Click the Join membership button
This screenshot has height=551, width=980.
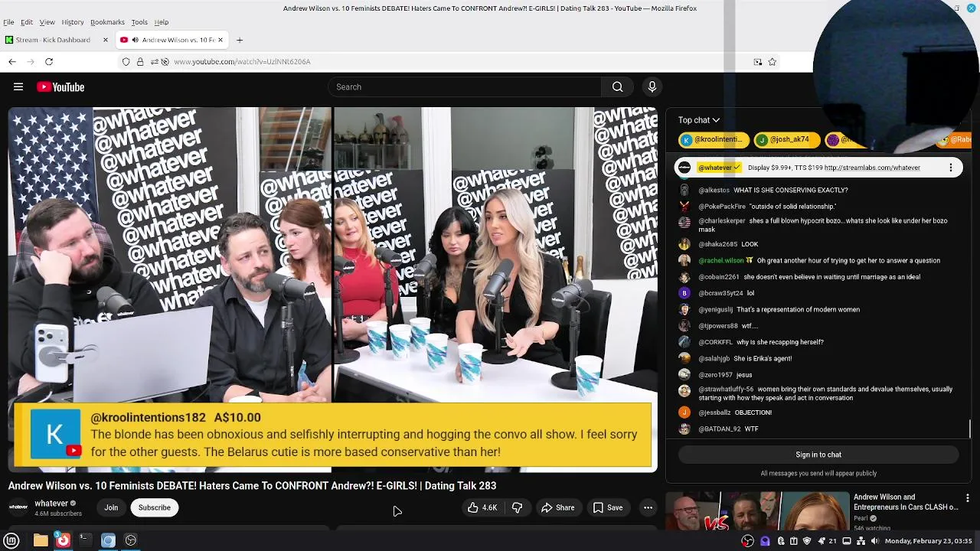point(111,507)
